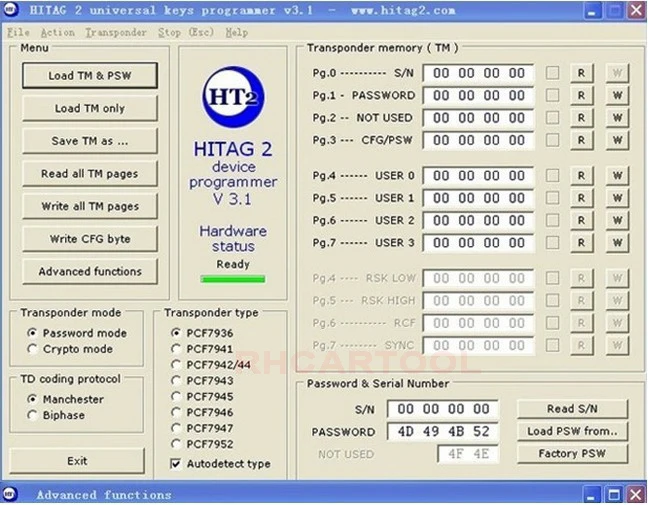Click R button for Pg.2 NOT USED
This screenshot has height=505, width=648.
pos(581,118)
